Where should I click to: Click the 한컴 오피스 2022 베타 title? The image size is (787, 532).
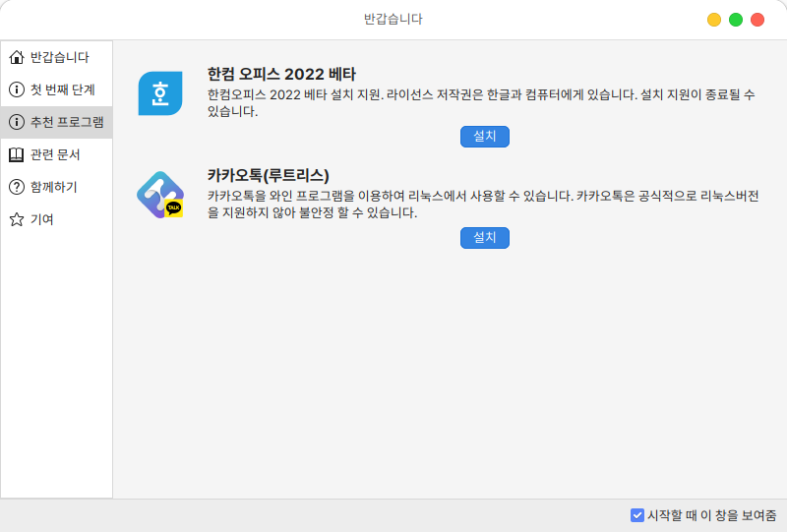(281, 74)
